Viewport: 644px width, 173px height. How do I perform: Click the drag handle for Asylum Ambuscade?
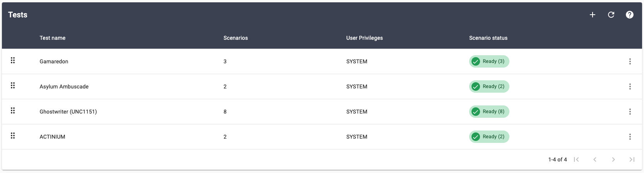click(x=13, y=86)
